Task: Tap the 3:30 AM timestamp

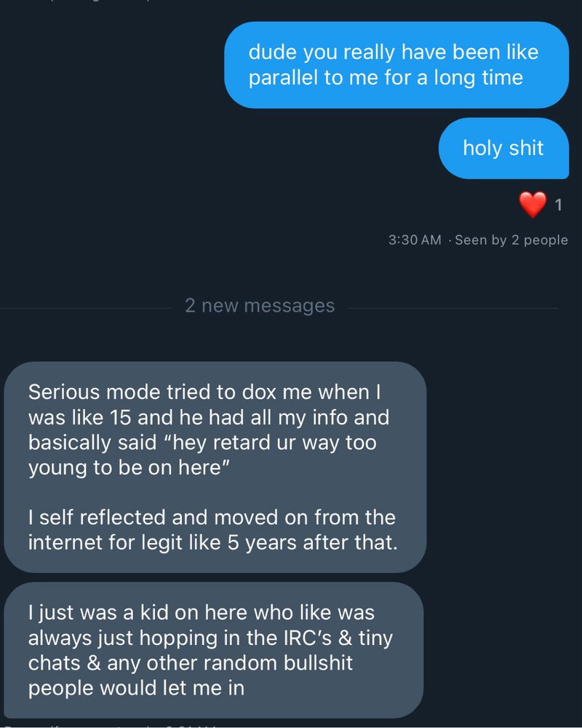Action: click(415, 240)
